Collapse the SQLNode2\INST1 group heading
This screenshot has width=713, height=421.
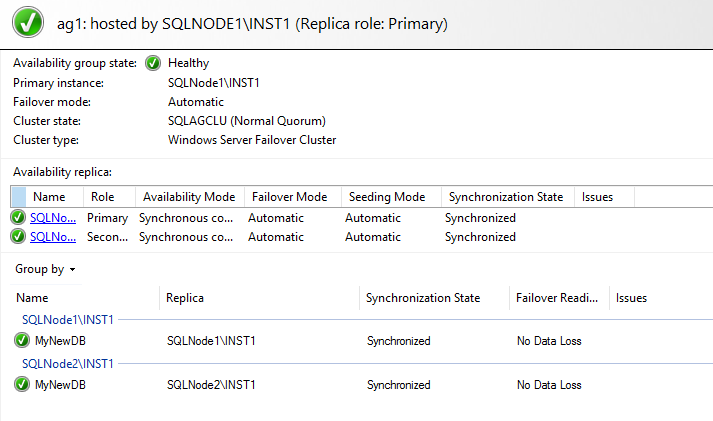[x=68, y=363]
